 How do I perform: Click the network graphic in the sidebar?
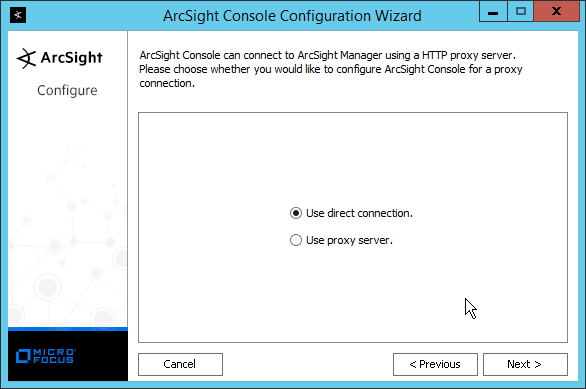click(x=68, y=235)
